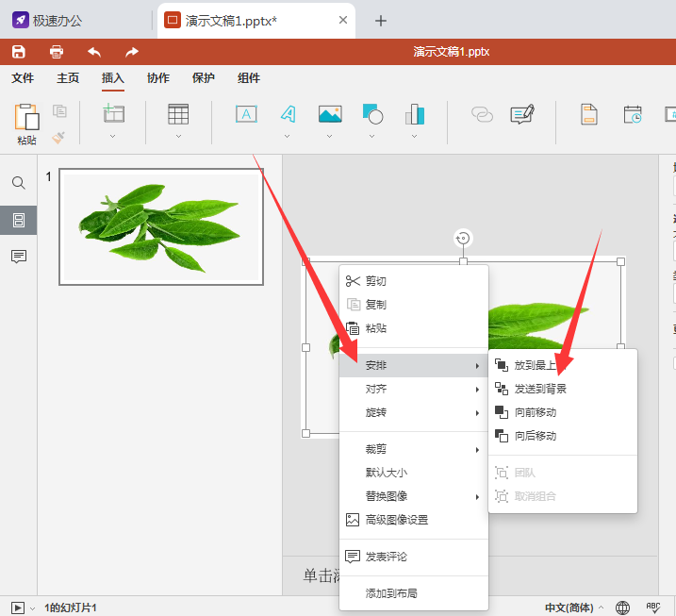676x616 pixels.
Task: Switch to the 主页 ribbon tab
Action: click(x=68, y=78)
